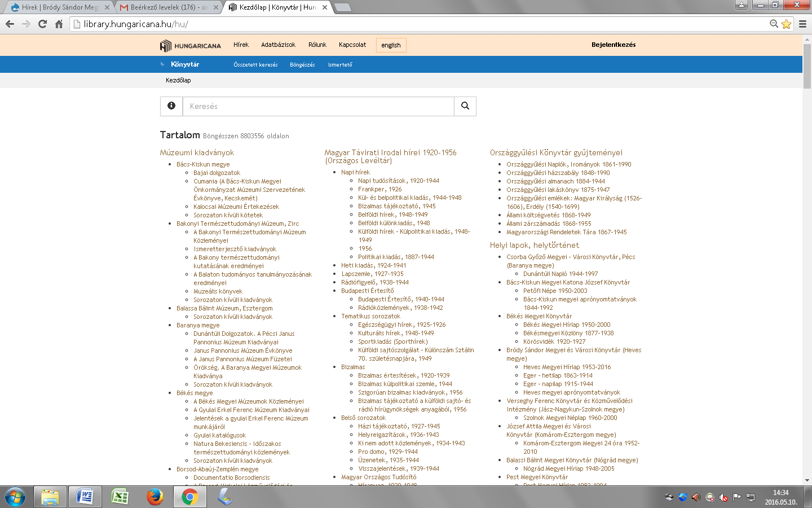
Task: Open the Rólunk menu item
Action: pos(317,45)
